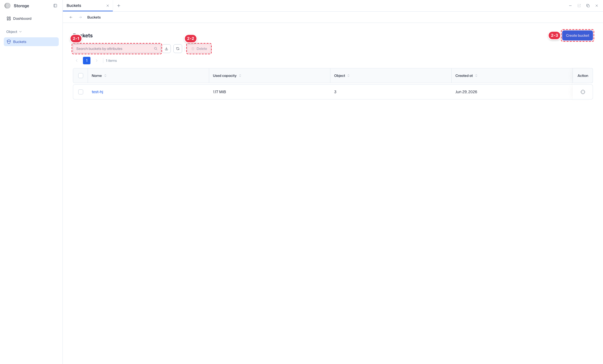This screenshot has height=364, width=603.
Task: Click the 1 items count label
Action: tap(111, 61)
